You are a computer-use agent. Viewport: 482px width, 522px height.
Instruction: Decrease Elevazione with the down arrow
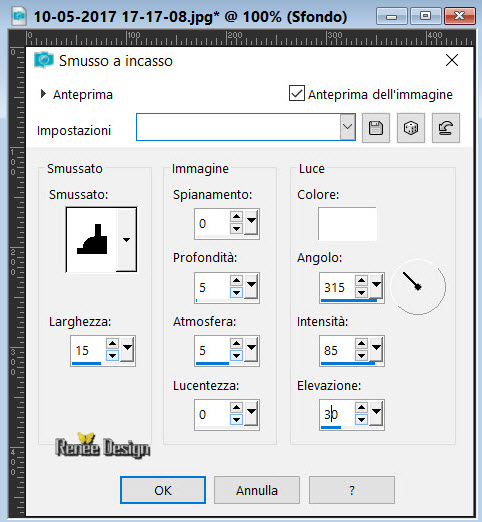tap(361, 419)
